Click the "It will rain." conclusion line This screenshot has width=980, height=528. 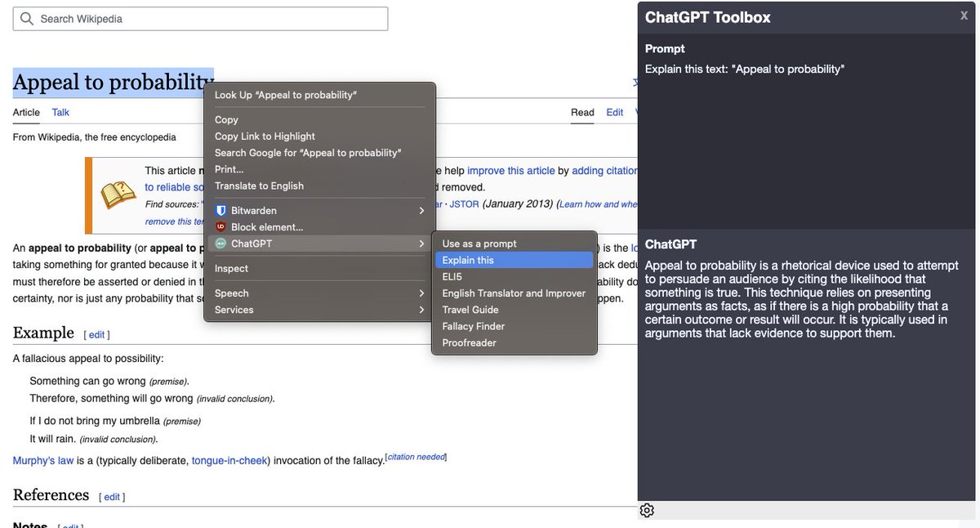tap(92, 438)
